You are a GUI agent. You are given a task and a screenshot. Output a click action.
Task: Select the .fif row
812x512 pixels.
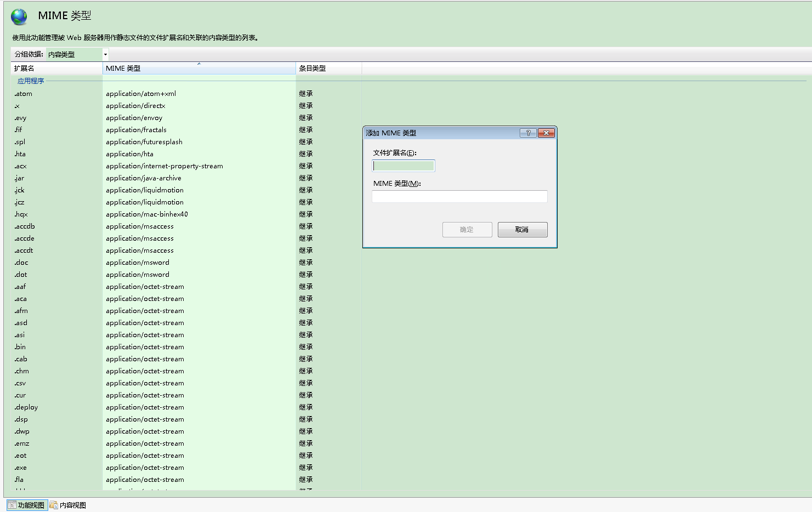click(186, 130)
